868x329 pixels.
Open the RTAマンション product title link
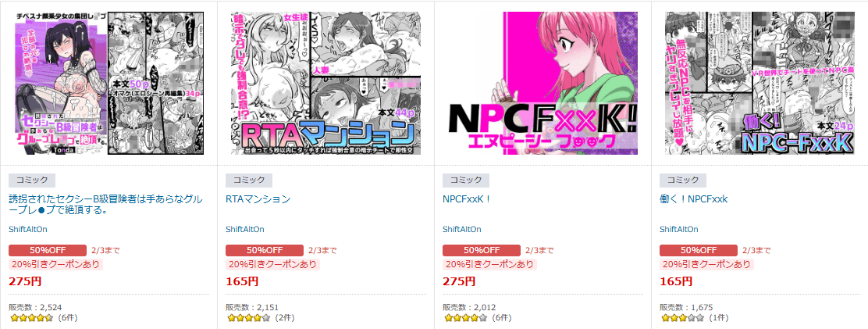tap(258, 198)
